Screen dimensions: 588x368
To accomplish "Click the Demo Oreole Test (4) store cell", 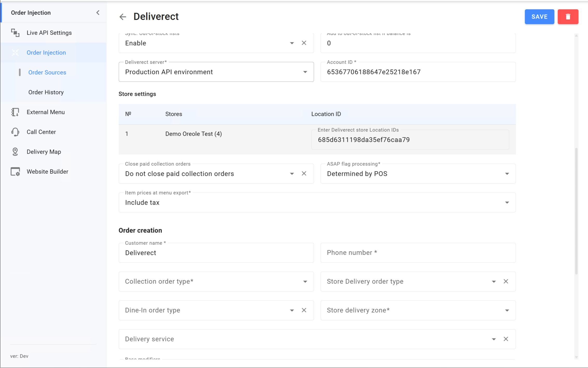I will 194,134.
